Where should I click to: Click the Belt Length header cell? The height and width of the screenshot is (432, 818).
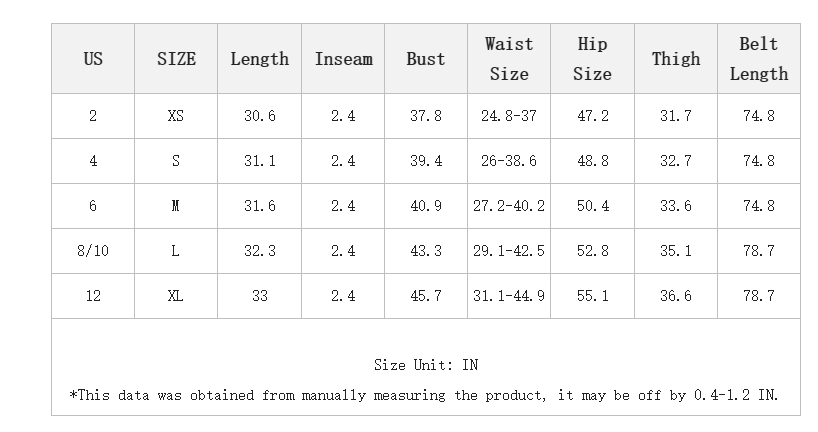coord(758,59)
